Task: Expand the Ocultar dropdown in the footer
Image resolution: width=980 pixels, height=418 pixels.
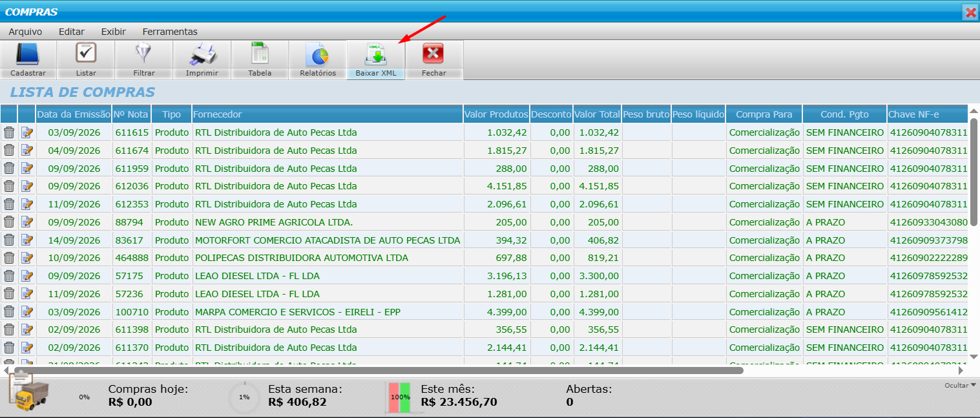Action: pos(960,385)
